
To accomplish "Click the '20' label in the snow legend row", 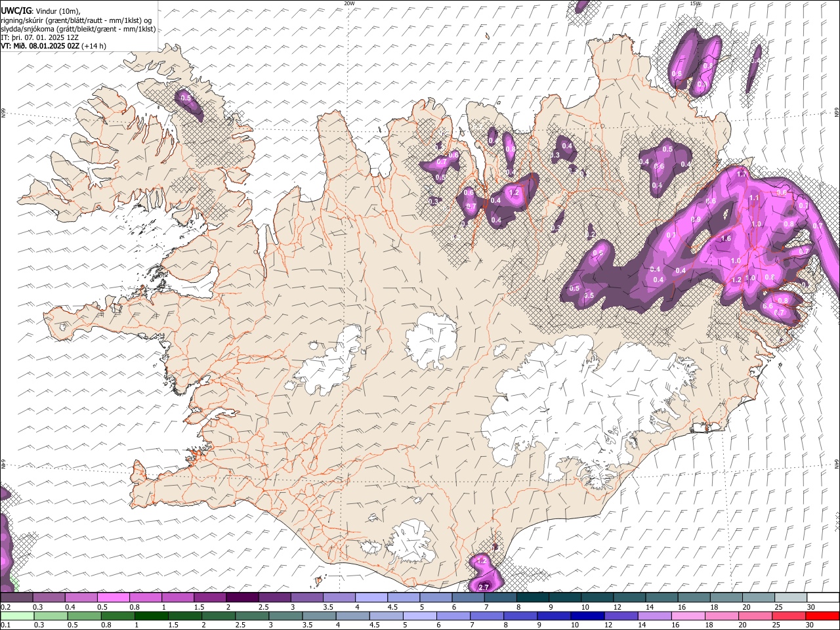I will (746, 607).
